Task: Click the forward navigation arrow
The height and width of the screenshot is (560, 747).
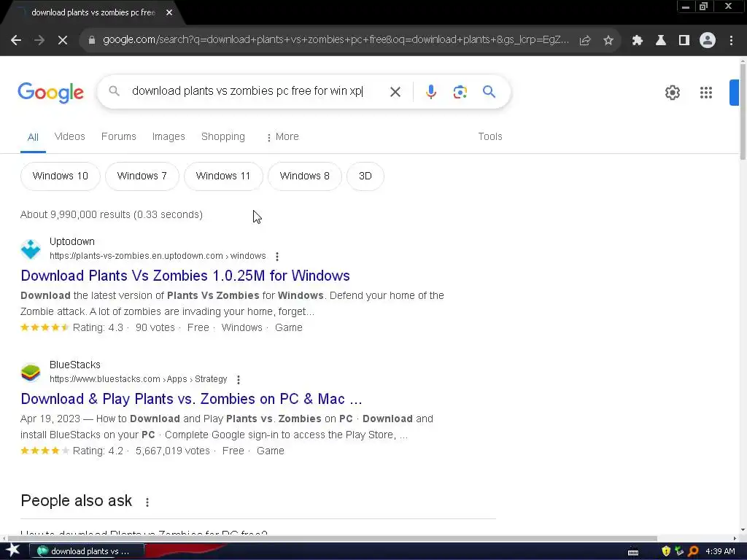Action: tap(39, 40)
